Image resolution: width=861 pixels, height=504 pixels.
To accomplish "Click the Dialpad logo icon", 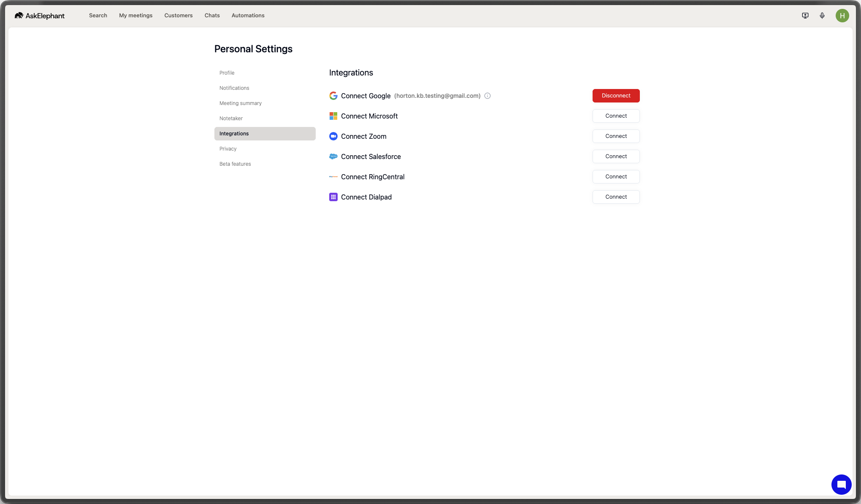I will (x=333, y=197).
